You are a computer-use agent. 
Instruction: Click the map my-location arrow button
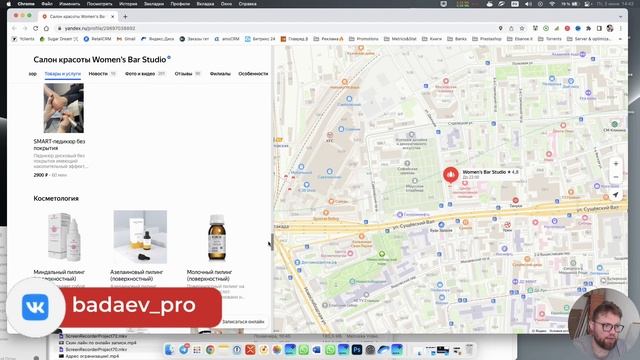[616, 195]
